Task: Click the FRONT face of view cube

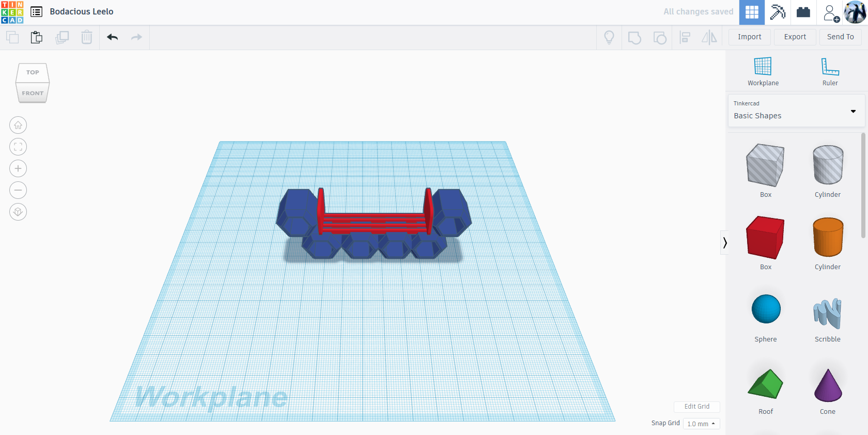Action: (33, 93)
